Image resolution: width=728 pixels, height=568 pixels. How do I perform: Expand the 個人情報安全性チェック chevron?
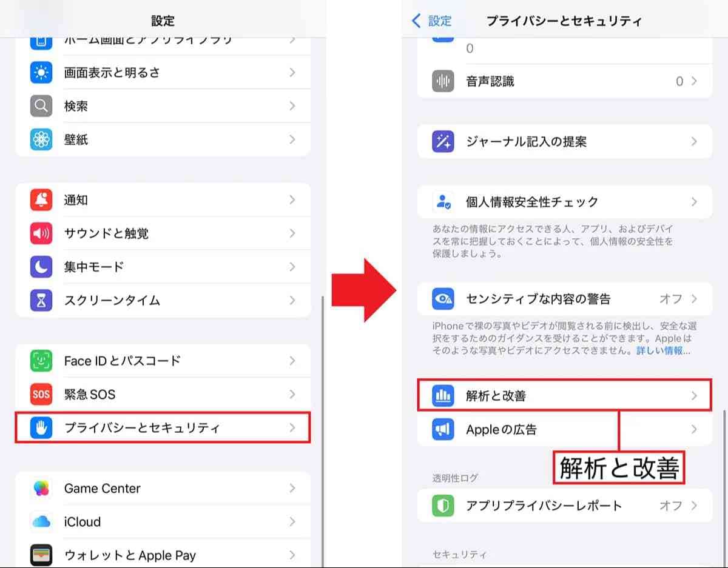694,202
